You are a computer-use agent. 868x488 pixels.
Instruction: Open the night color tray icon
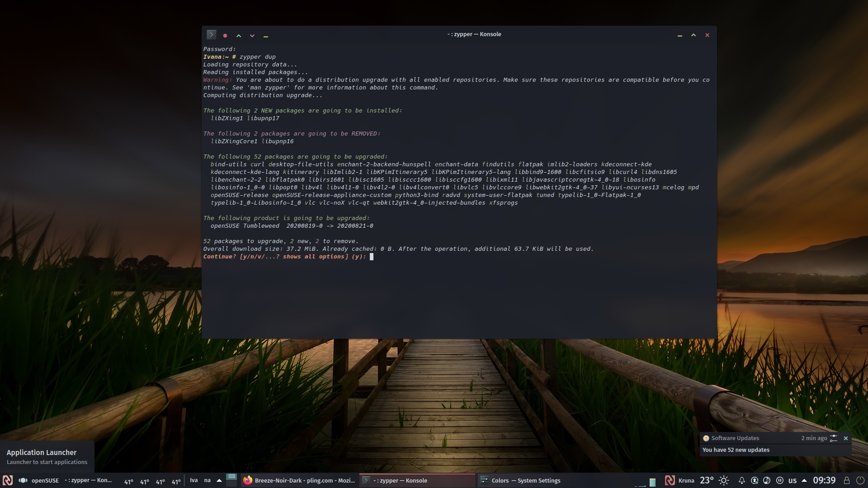(767, 480)
